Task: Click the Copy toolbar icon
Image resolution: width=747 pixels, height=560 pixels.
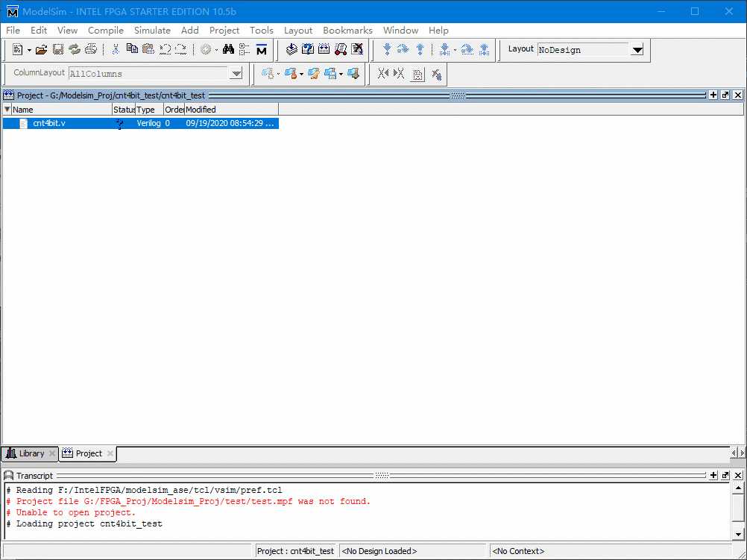Action: pyautogui.click(x=132, y=49)
